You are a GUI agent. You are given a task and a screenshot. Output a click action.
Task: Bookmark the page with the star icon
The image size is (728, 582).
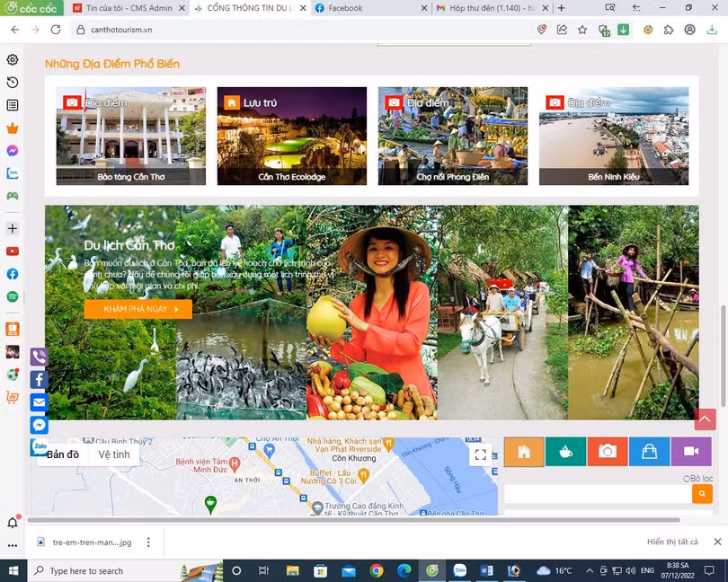583,29
